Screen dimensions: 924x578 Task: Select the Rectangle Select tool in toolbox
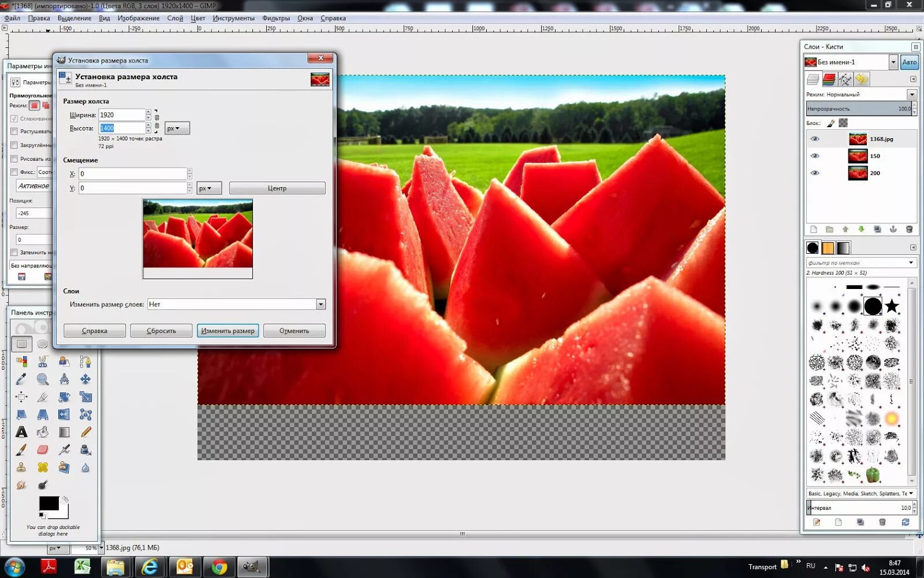21,344
